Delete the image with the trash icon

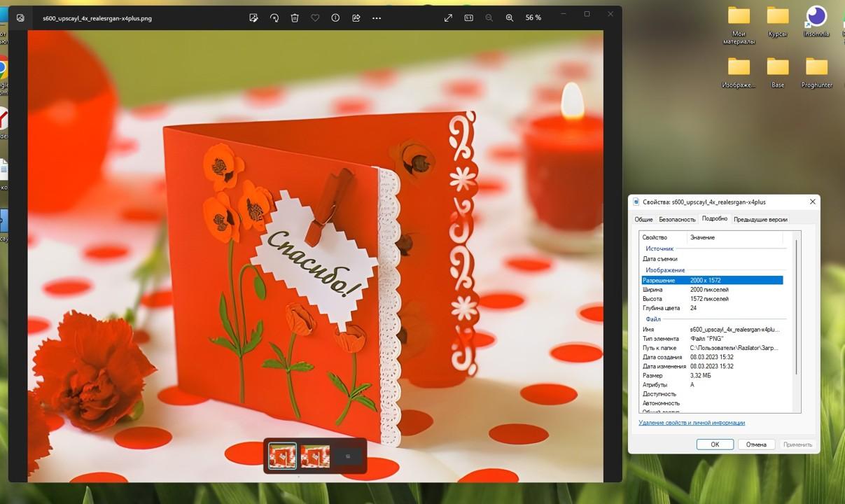pos(295,18)
